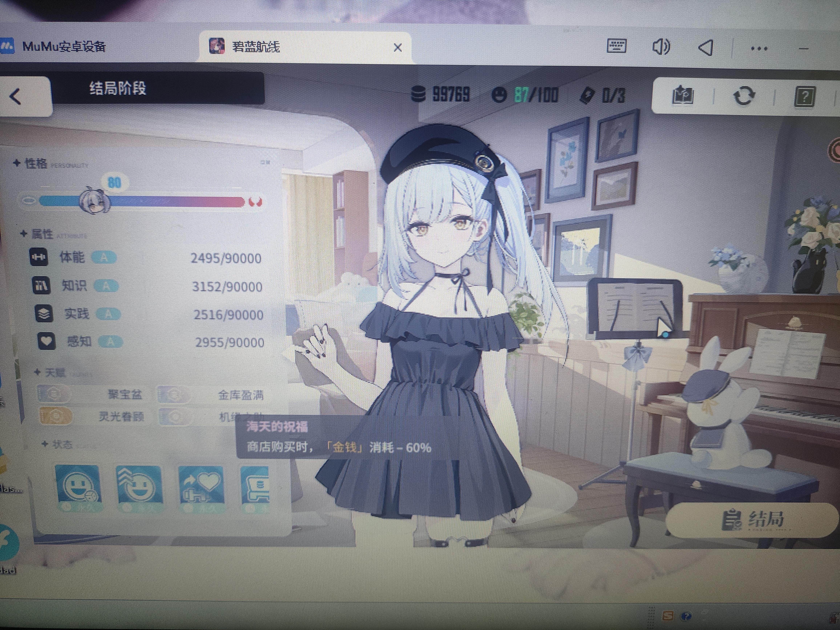Open the question mark help icon

tap(805, 96)
